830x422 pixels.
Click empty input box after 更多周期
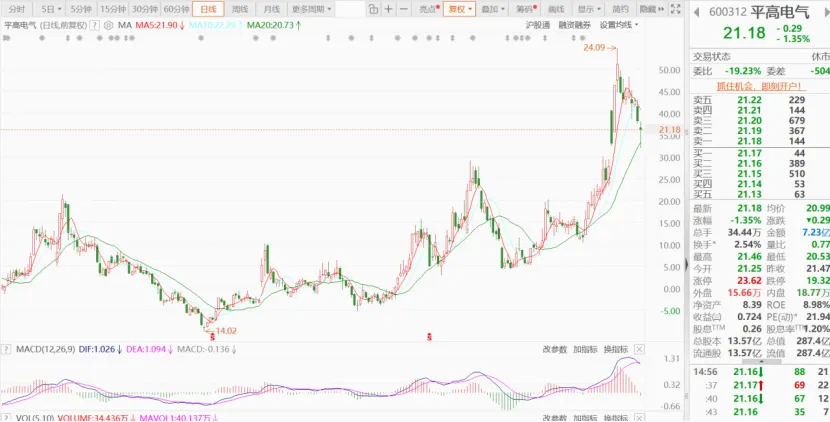(x=350, y=9)
